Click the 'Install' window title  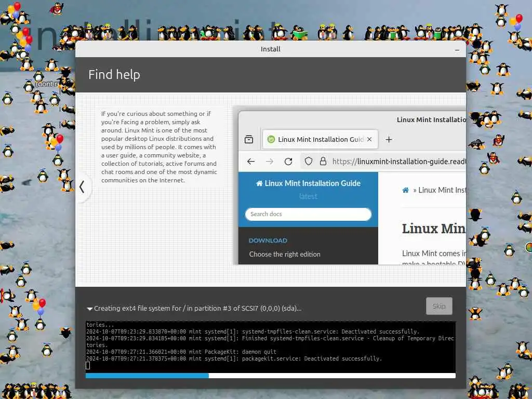coord(270,49)
